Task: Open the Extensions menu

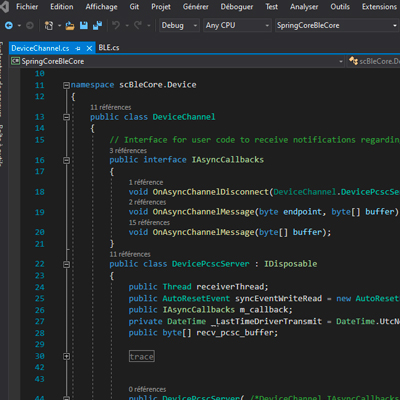Action: coord(379,7)
